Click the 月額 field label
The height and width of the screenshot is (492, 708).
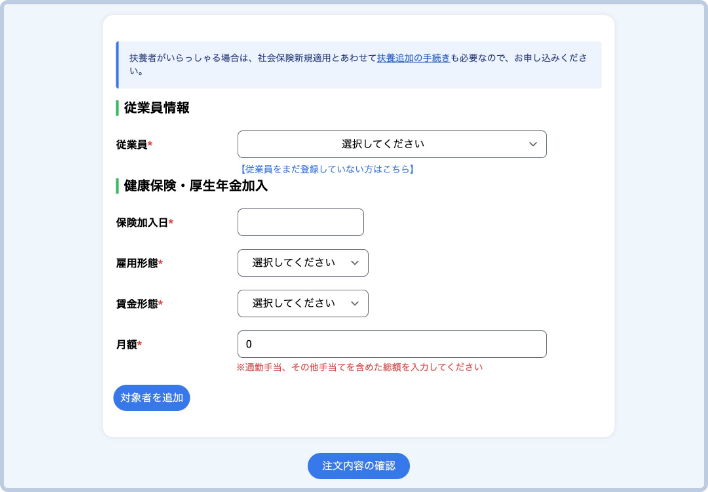(x=126, y=345)
